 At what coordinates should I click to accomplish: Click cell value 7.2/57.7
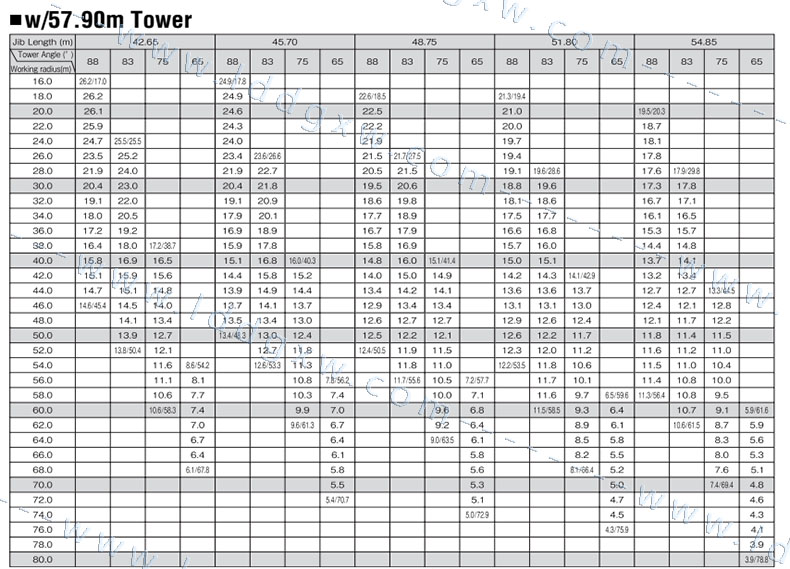[x=477, y=381]
